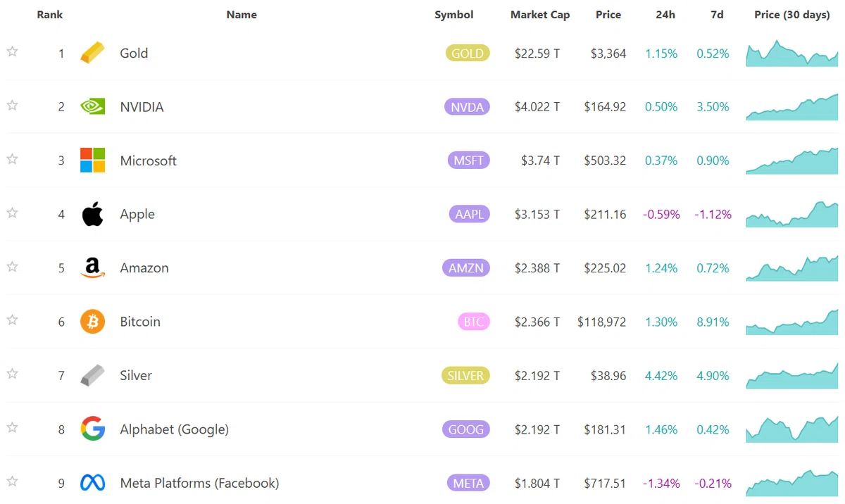Click Silver's 24h change 4.42%

[x=661, y=375]
